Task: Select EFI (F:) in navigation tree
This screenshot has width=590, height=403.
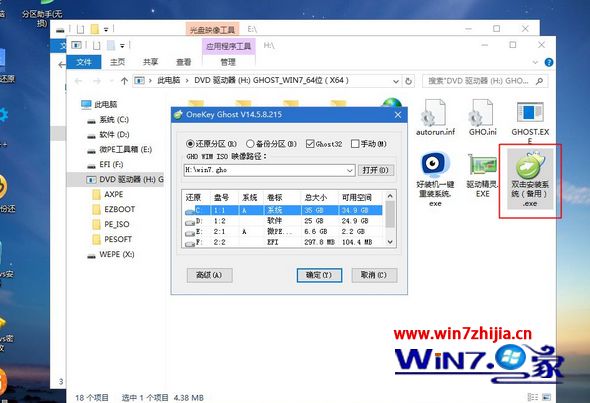Action: 105,164
